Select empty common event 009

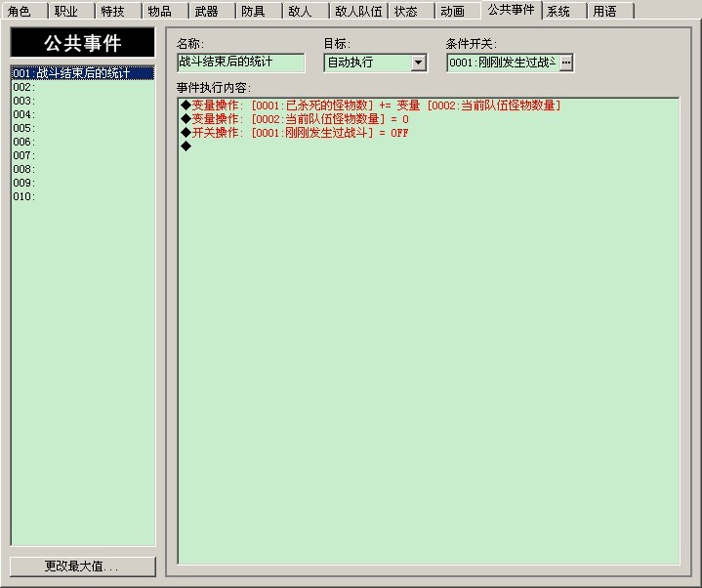83,183
